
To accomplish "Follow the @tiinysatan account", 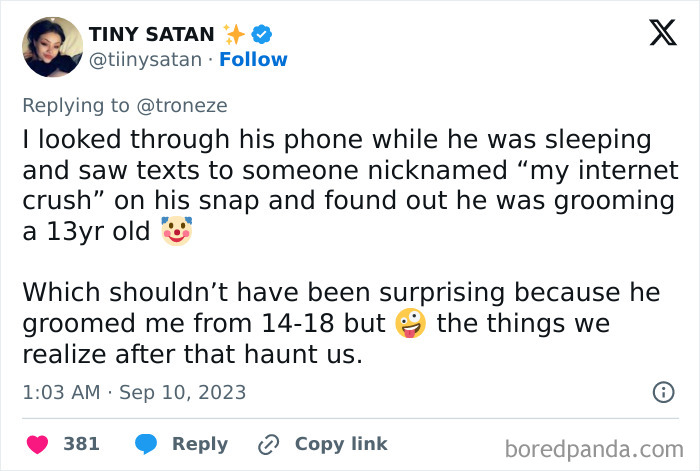I will pos(253,59).
